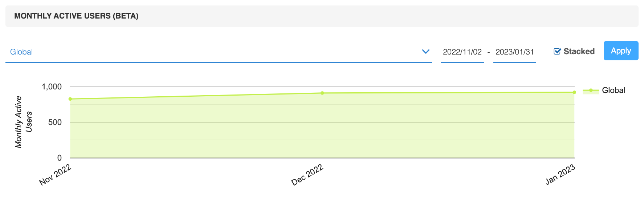
Task: Select the Jan 2023 data point
Action: pyautogui.click(x=574, y=92)
